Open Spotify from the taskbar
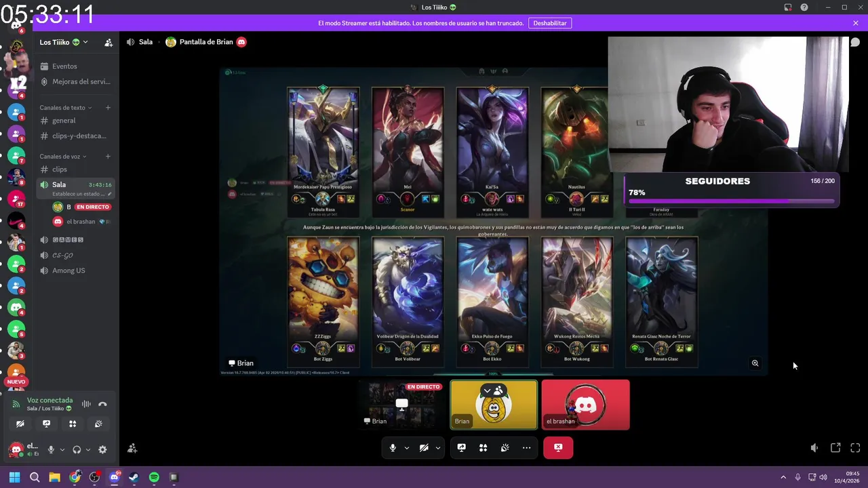868x488 pixels. pyautogui.click(x=154, y=477)
